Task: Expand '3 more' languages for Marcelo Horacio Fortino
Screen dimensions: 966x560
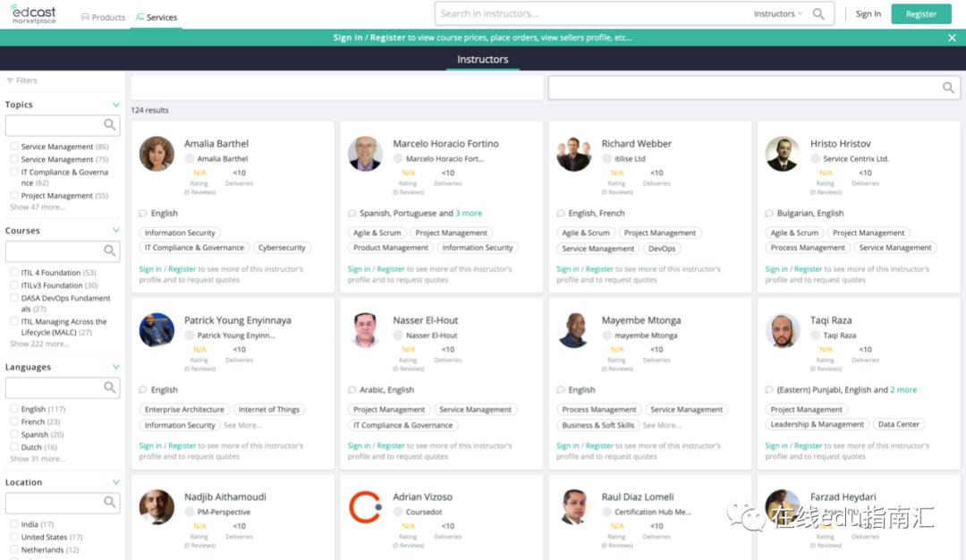Action: 469,213
